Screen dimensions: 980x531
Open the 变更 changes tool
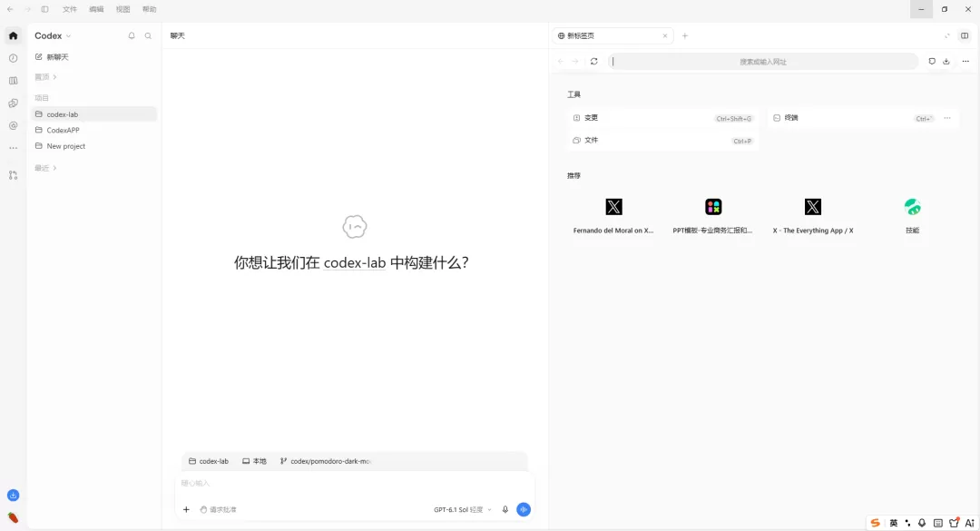tap(662, 118)
